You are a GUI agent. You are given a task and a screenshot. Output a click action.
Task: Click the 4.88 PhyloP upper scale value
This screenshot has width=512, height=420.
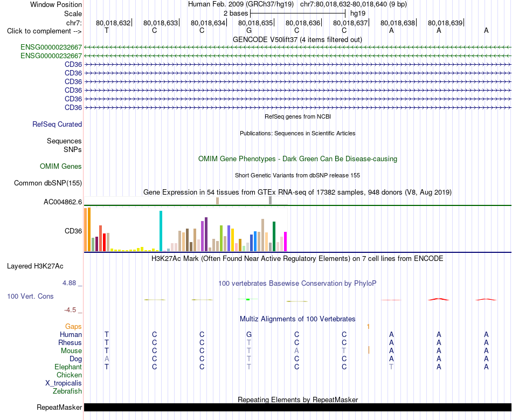pyautogui.click(x=69, y=283)
